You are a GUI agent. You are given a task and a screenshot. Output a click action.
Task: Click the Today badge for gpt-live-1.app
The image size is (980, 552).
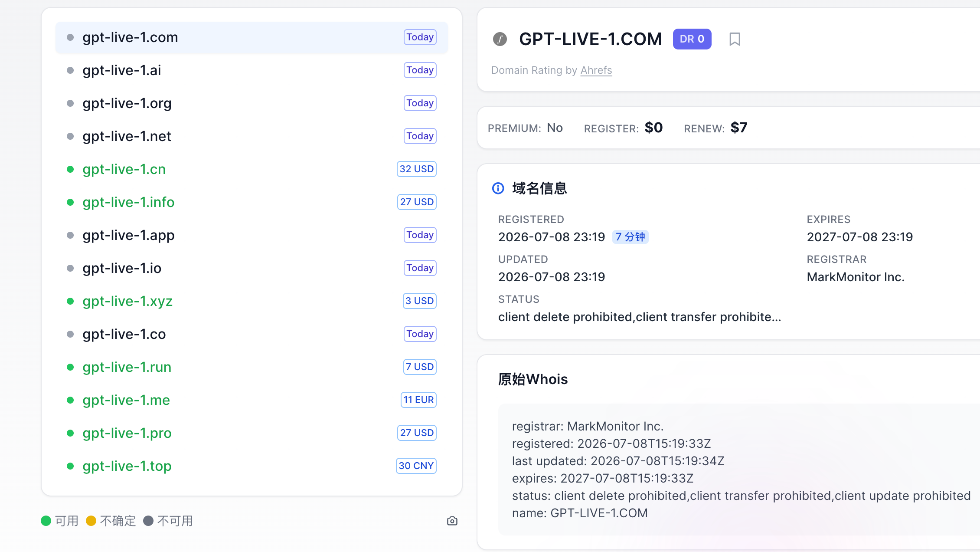click(x=420, y=235)
